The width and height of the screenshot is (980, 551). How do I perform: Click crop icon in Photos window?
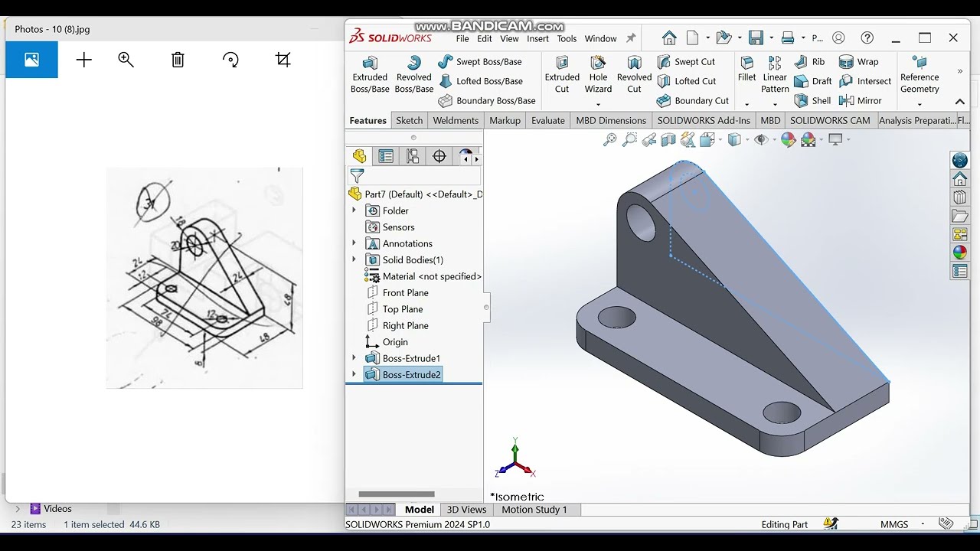pos(283,60)
